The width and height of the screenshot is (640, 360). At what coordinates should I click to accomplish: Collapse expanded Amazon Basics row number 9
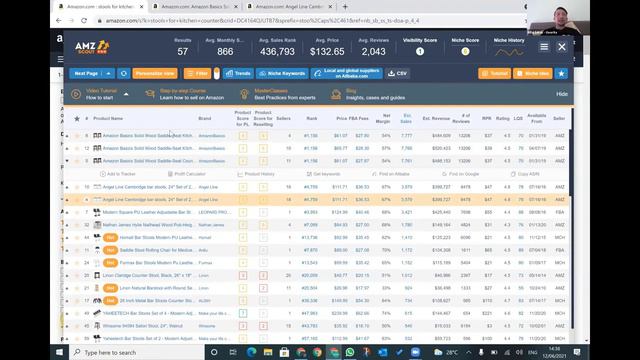tap(67, 161)
